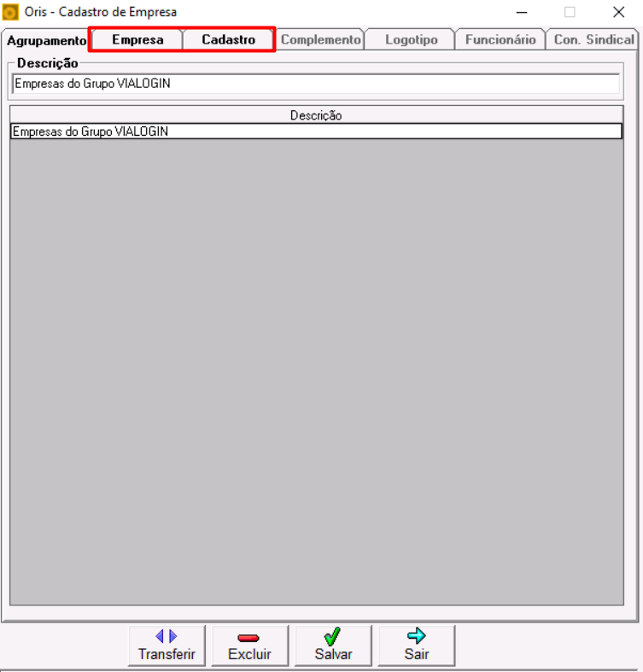The image size is (643, 672).
Task: Open the Empresa tab
Action: tap(137, 40)
